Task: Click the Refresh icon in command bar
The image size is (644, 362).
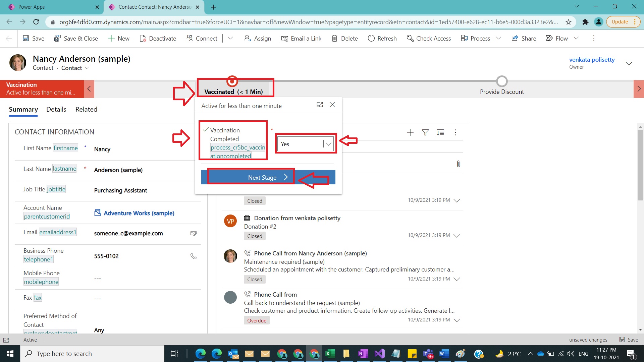Action: [x=371, y=38]
